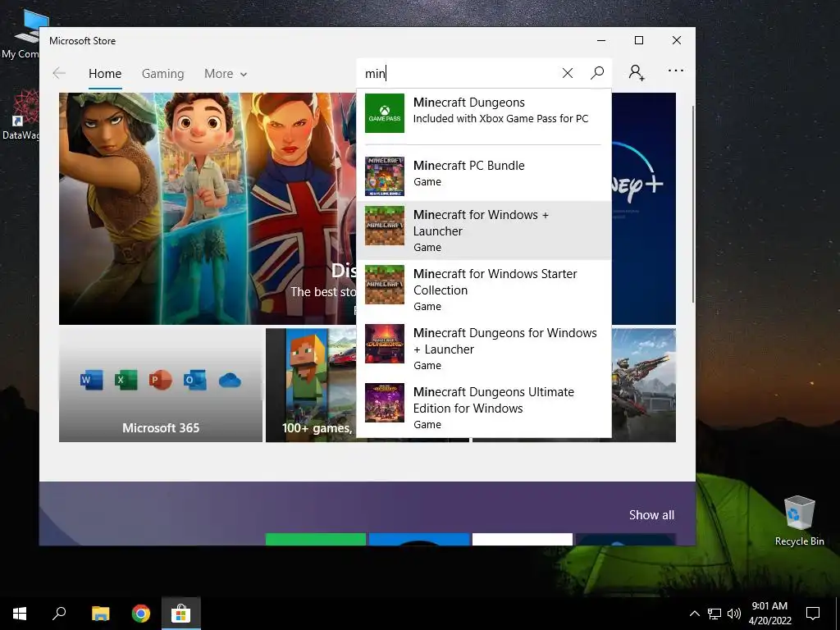Show hidden tray icons chevron
Image resolution: width=840 pixels, height=630 pixels.
[694, 614]
